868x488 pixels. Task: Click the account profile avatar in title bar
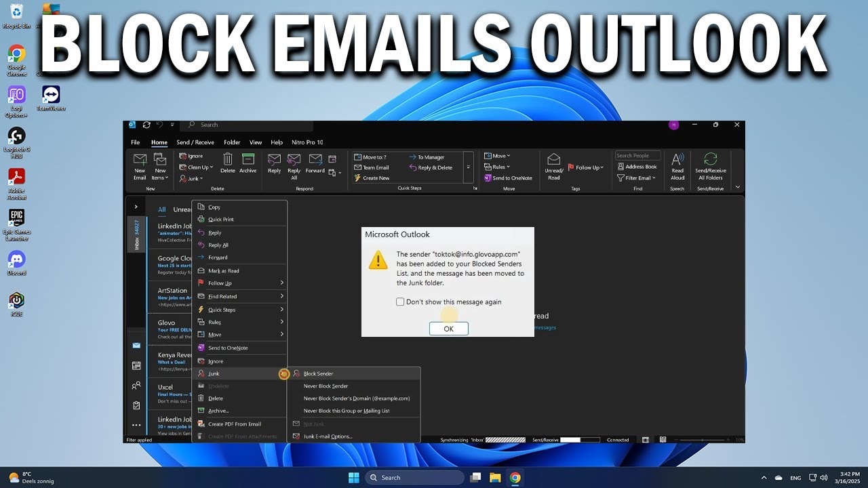673,125
